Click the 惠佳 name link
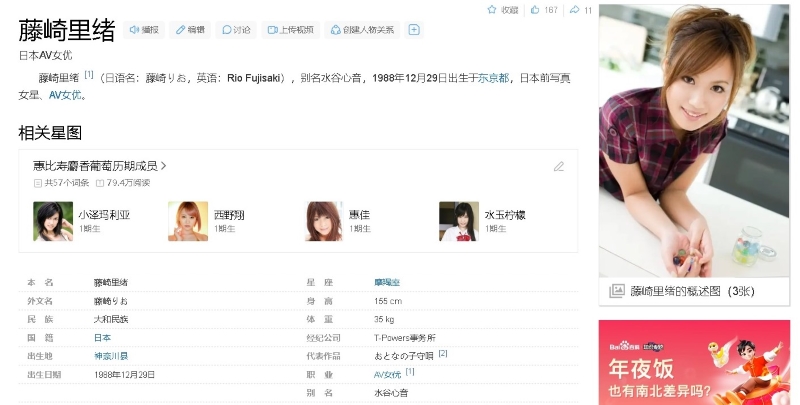The image size is (800, 405). pyautogui.click(x=359, y=214)
